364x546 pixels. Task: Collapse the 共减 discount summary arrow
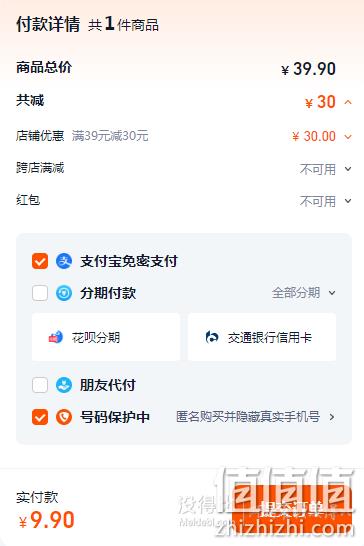348,102
